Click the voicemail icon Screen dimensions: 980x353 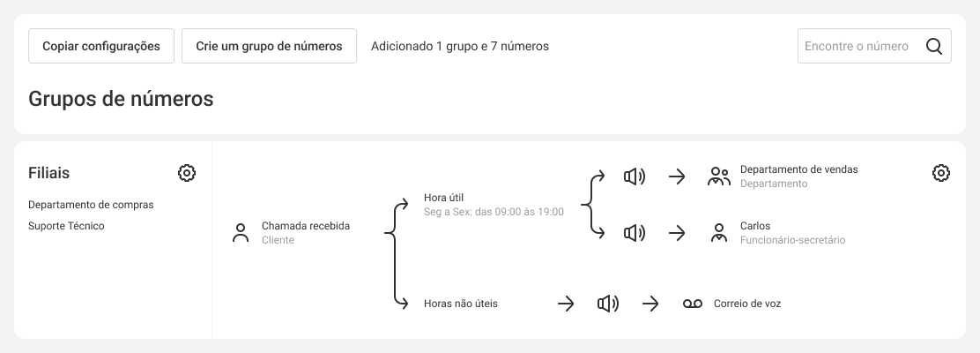click(693, 304)
